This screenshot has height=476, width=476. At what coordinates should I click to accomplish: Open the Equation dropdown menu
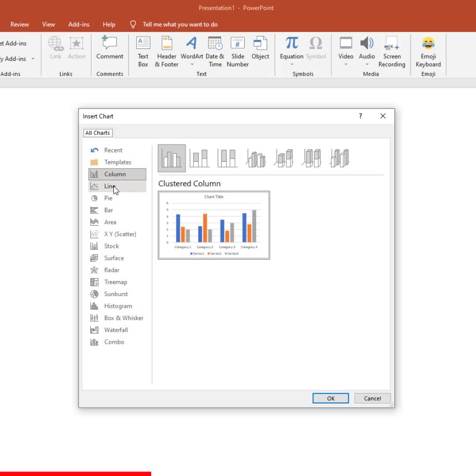point(292,64)
